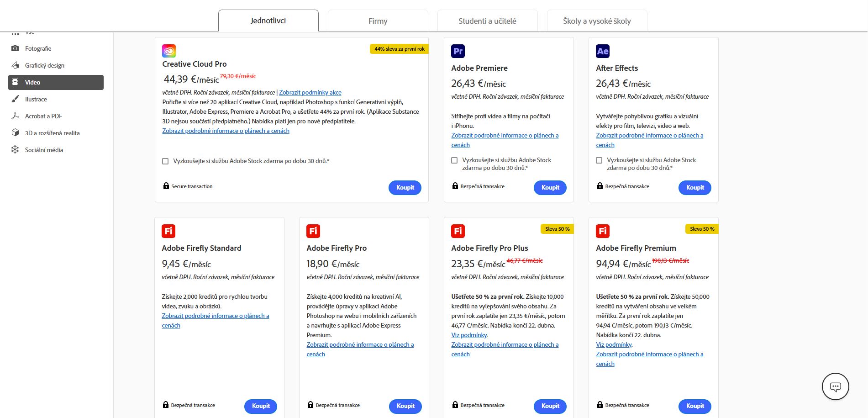Click the lock icon in Firefly Pro card
The image size is (868, 418).
[310, 405]
